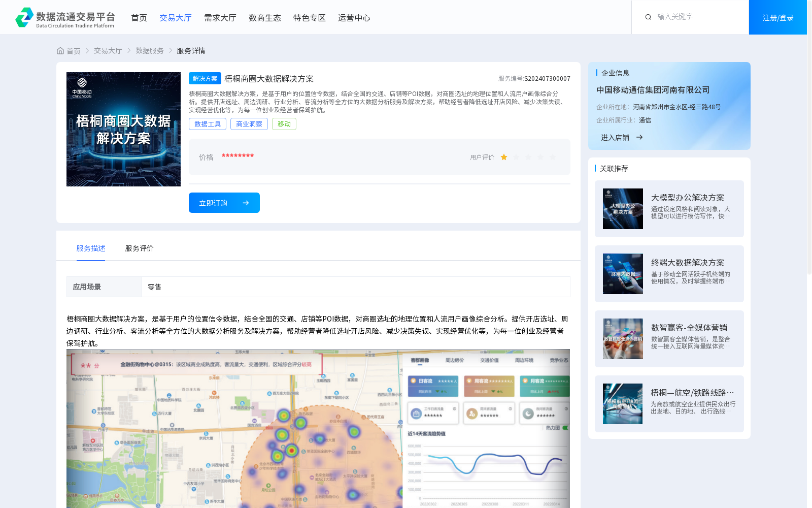Click thumbnail of 终端大数据解决方案
This screenshot has width=812, height=508.
point(623,274)
